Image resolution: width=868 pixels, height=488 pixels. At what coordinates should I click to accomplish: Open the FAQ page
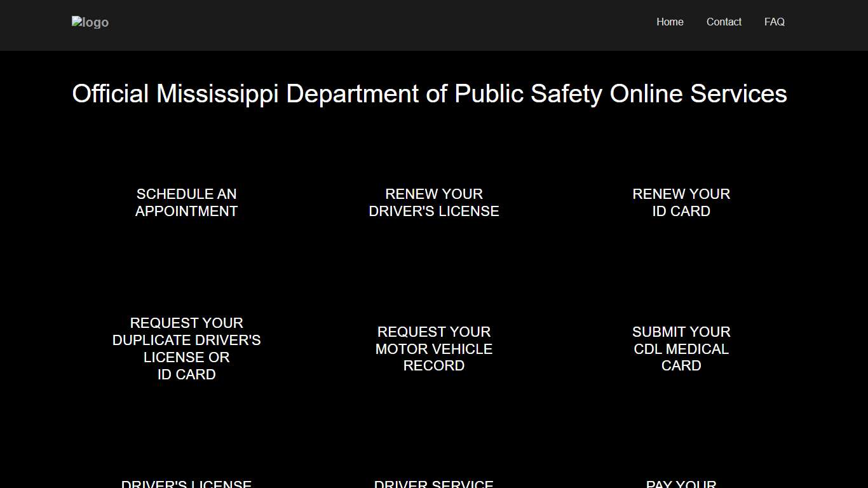pyautogui.click(x=774, y=22)
